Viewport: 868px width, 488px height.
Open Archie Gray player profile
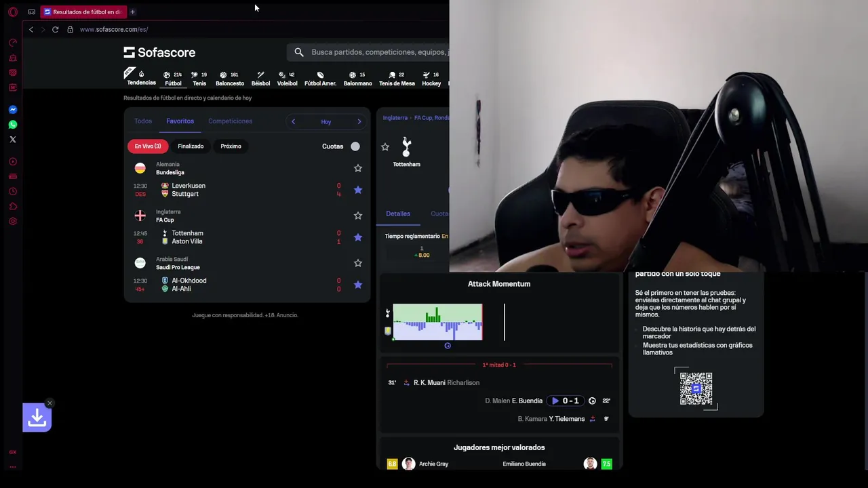433,464
